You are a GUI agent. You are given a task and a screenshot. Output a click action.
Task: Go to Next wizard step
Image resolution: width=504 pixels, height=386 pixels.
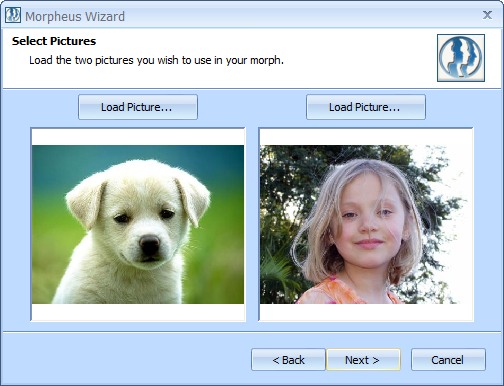[x=363, y=360]
